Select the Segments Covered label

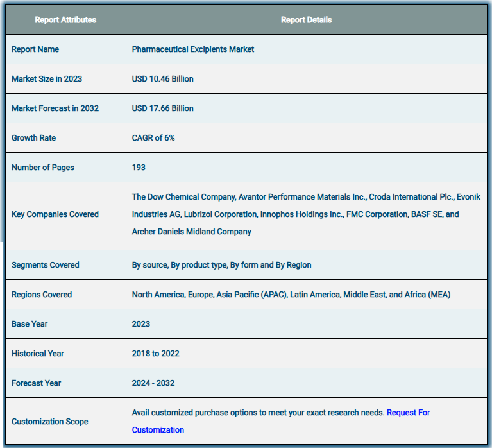[x=46, y=265]
